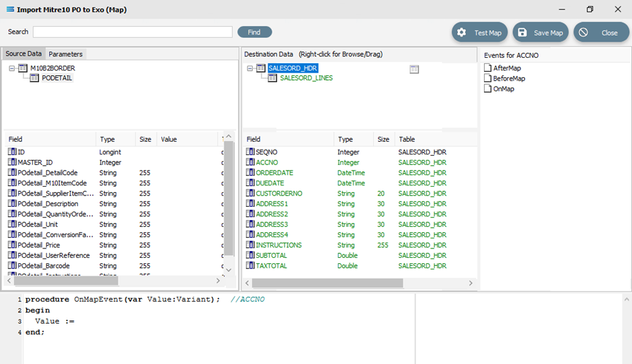Click the field icon beside ACCNO
Screen dimensions: 632x364
click(x=250, y=163)
